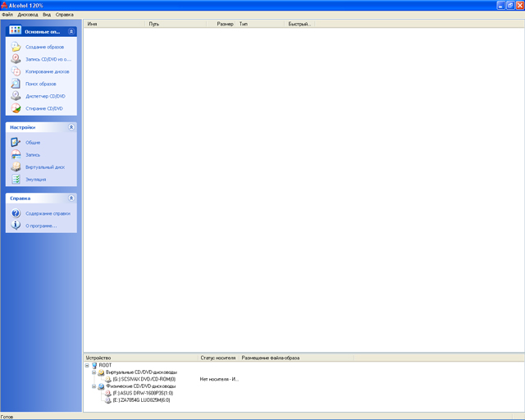Open Запись CD/DVD из образов link
Screen dimensions: 525x420
pos(48,59)
